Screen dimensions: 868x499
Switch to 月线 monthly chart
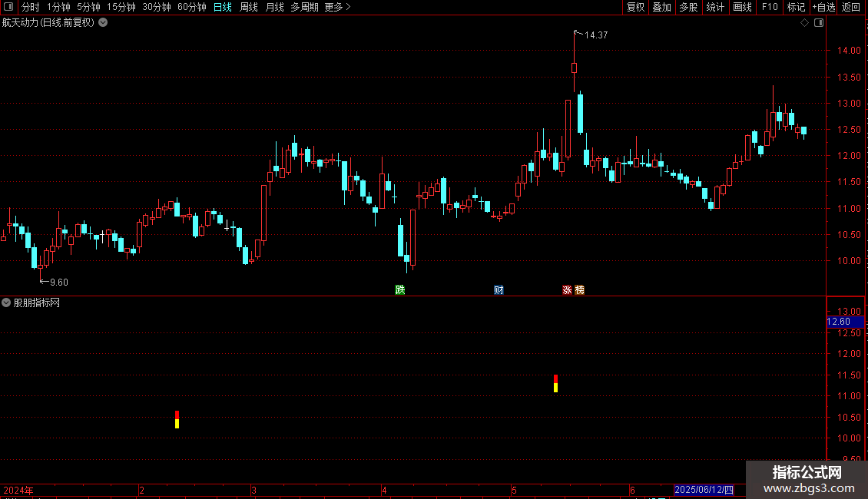274,7
